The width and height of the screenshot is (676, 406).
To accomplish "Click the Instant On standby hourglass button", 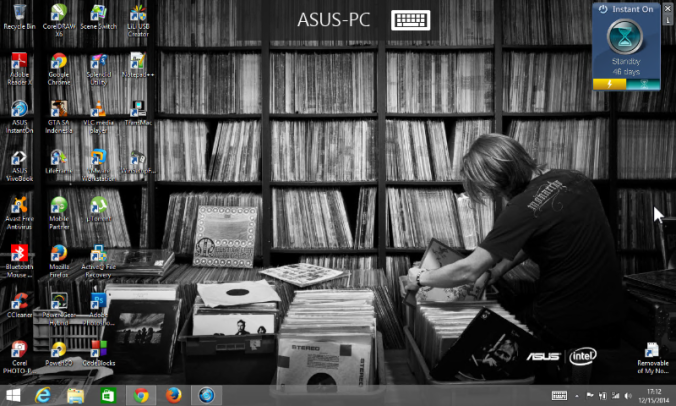I will (x=625, y=37).
